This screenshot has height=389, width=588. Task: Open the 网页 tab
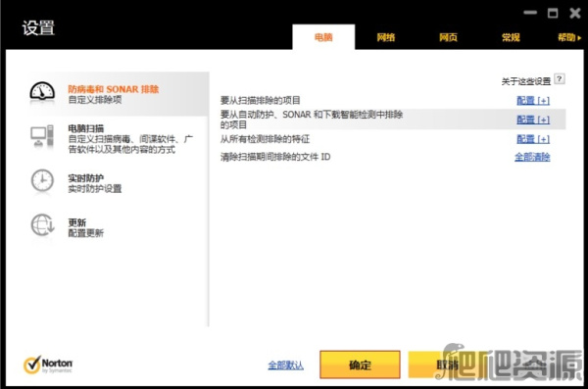(448, 37)
